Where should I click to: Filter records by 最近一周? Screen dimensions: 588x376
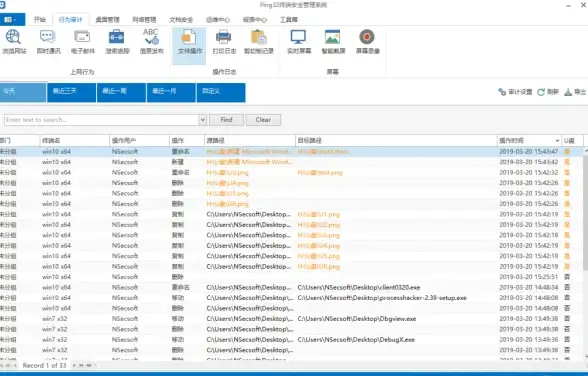(122, 92)
